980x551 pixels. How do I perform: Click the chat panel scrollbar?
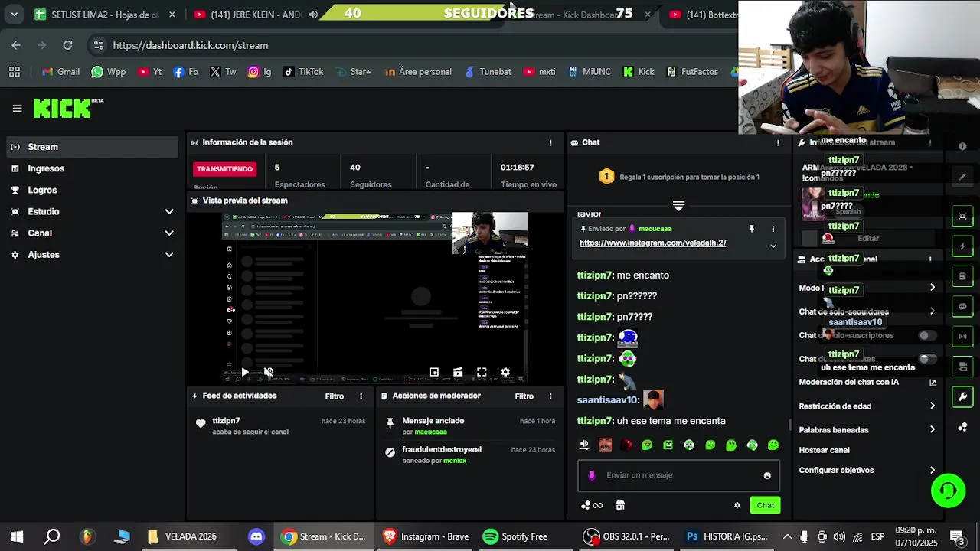tap(789, 425)
